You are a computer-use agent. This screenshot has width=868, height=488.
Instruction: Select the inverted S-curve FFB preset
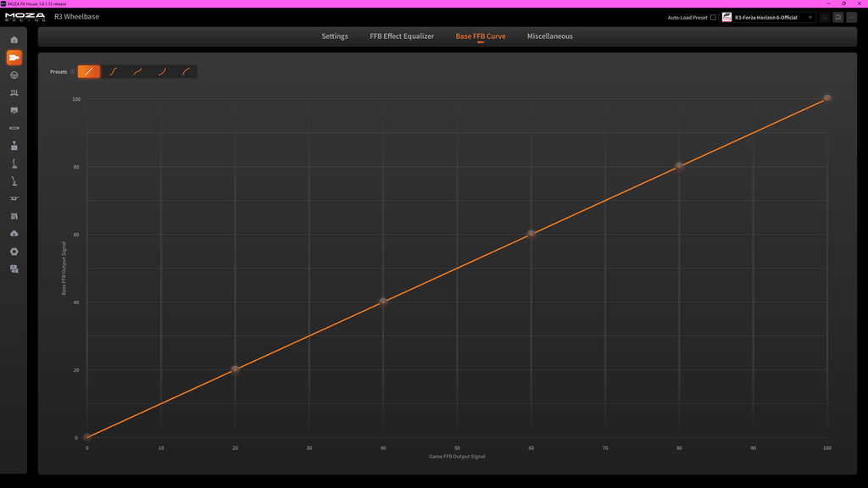(137, 71)
